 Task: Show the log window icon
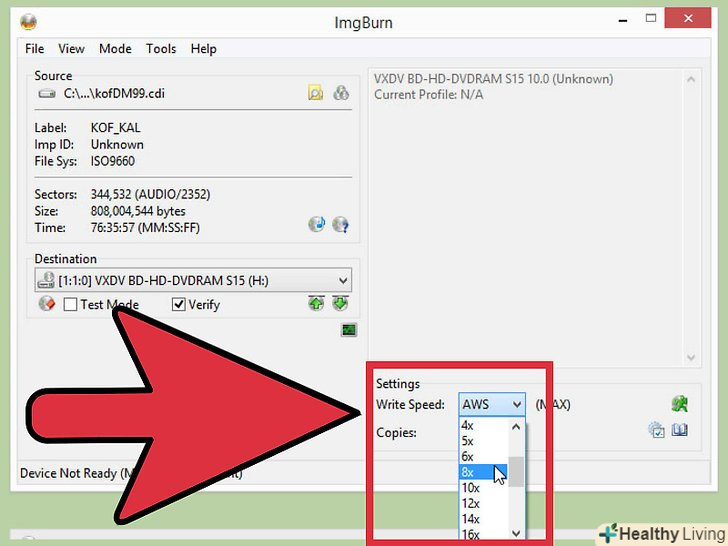(x=349, y=330)
